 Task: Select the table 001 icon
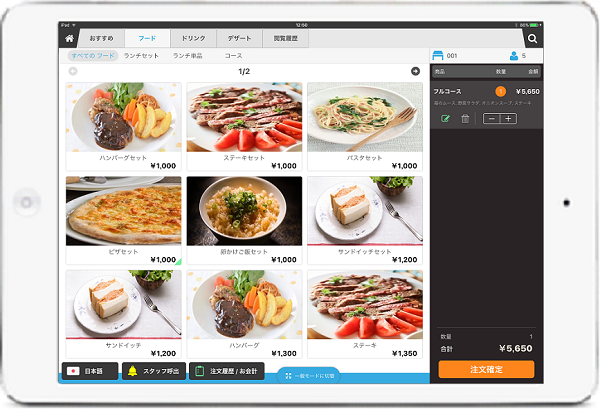(438, 55)
